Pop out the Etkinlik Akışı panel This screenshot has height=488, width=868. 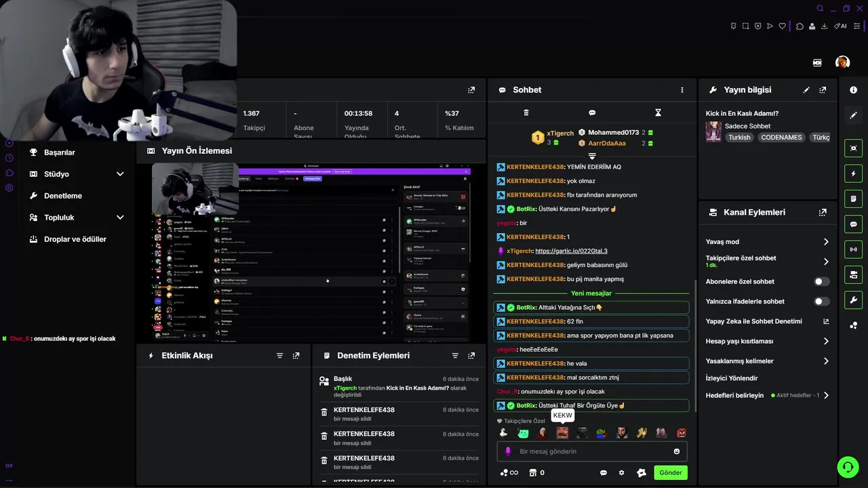296,355
